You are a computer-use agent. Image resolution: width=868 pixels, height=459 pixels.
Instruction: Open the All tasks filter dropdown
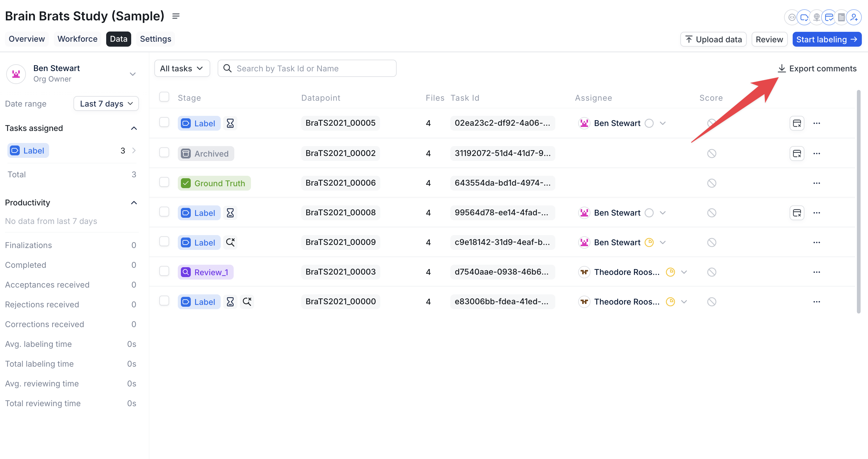click(x=182, y=69)
